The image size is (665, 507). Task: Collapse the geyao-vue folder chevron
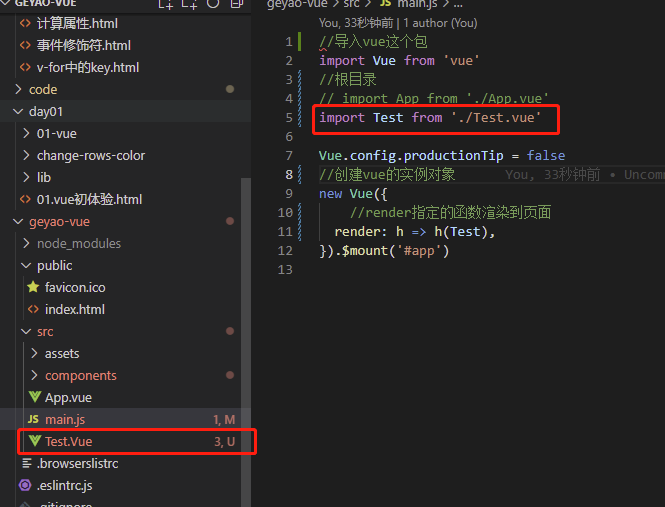click(18, 221)
